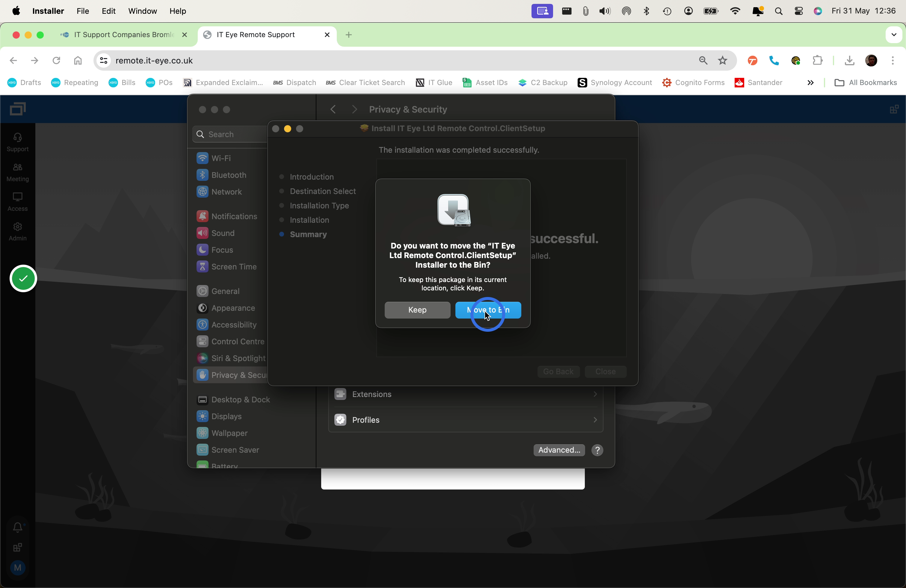Switch to IT Support Companies Bromley tab
Screen dimensions: 906x588
coord(124,35)
